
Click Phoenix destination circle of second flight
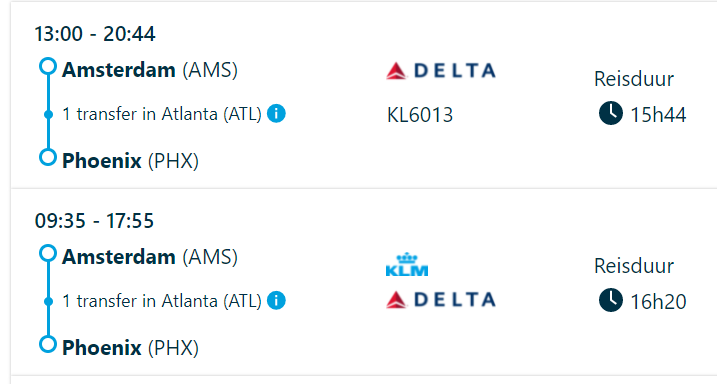point(48,344)
